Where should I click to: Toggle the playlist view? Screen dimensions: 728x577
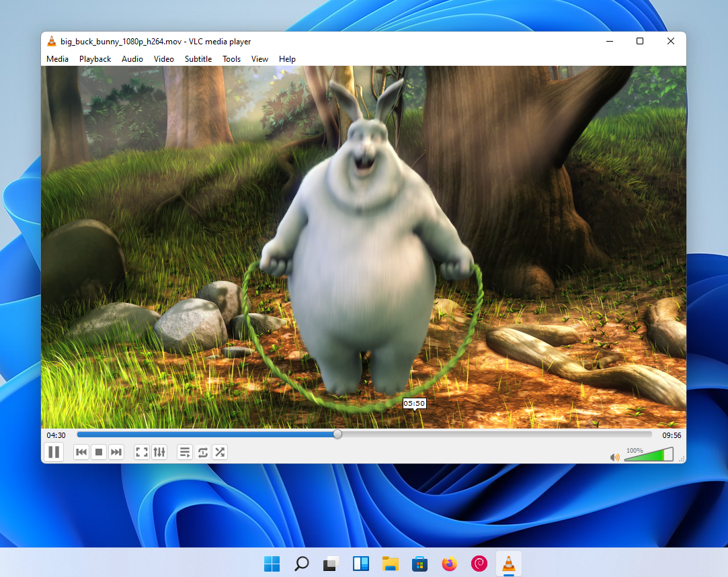[184, 452]
